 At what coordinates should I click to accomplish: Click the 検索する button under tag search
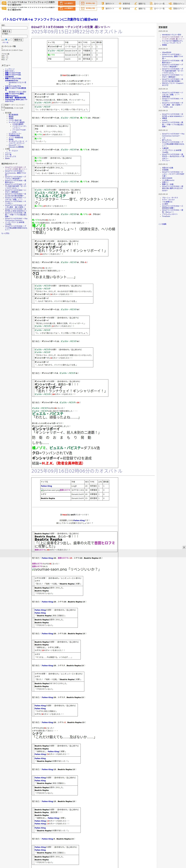(18, 40)
